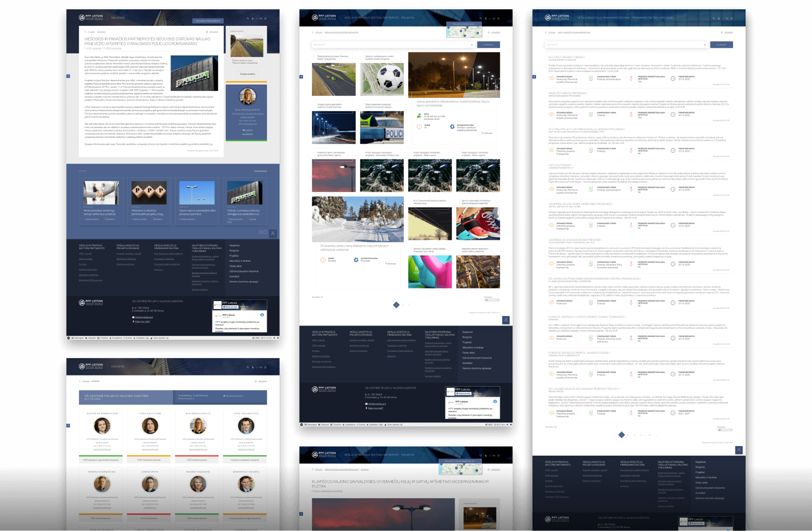Switch to EN language on news article page
This screenshot has height=531, width=812.
(x=261, y=19)
